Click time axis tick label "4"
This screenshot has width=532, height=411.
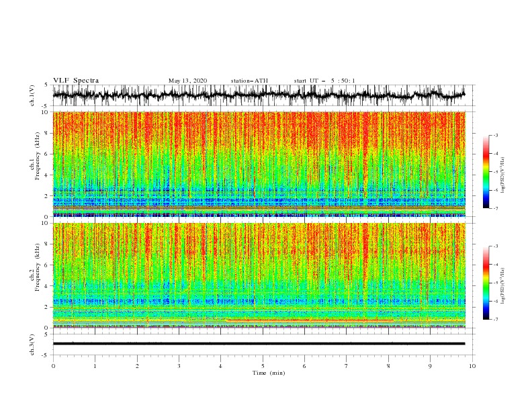tap(221, 366)
